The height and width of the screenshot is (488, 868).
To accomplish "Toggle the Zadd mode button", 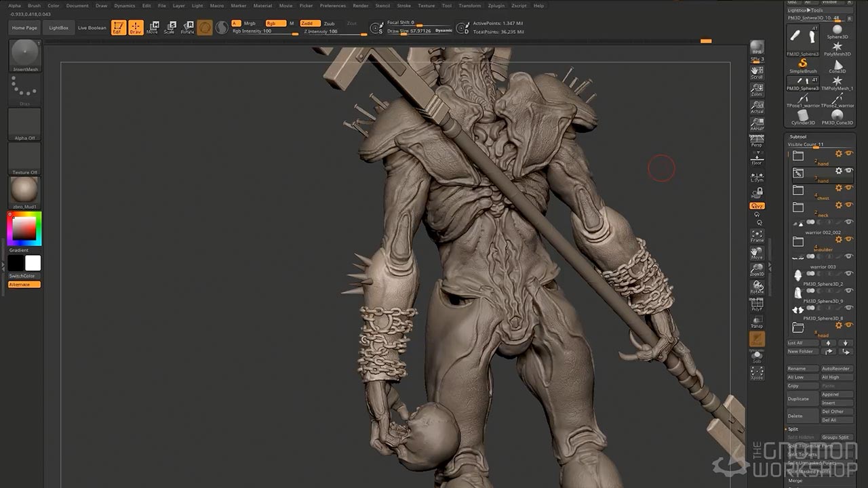I will click(309, 23).
